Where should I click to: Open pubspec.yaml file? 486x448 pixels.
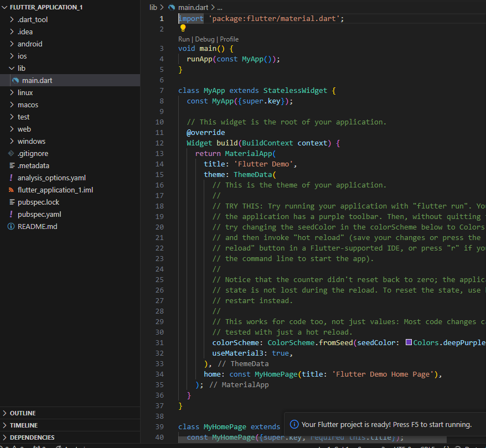click(x=39, y=214)
